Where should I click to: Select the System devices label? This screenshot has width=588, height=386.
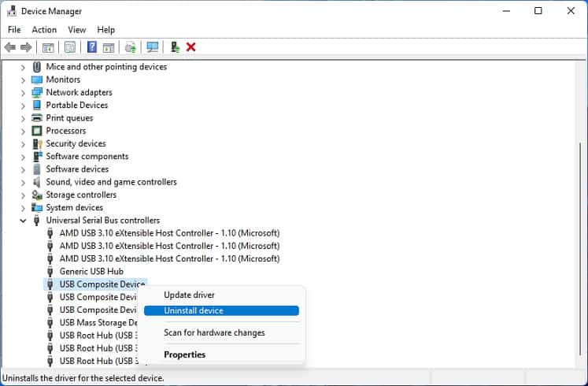pyautogui.click(x=74, y=207)
